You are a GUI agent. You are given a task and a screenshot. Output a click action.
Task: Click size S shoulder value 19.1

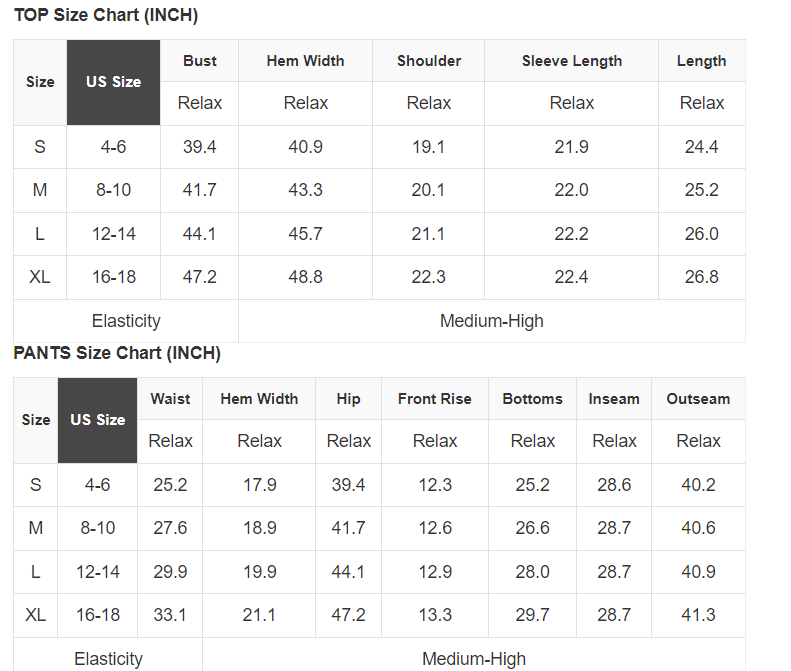[x=429, y=147]
